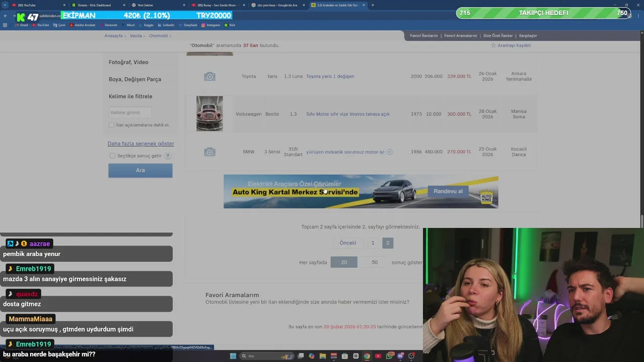Expand the Fotoğraf, Video filter

[x=128, y=62]
